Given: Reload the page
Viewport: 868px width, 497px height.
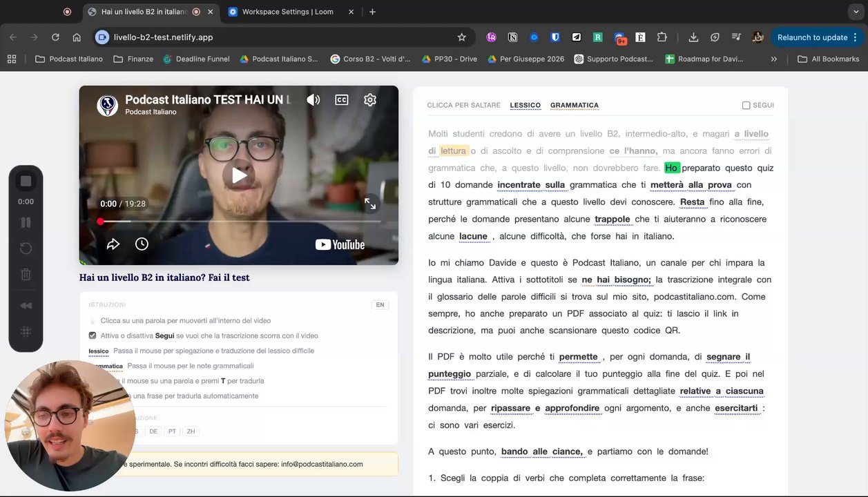Looking at the screenshot, I should coord(55,37).
